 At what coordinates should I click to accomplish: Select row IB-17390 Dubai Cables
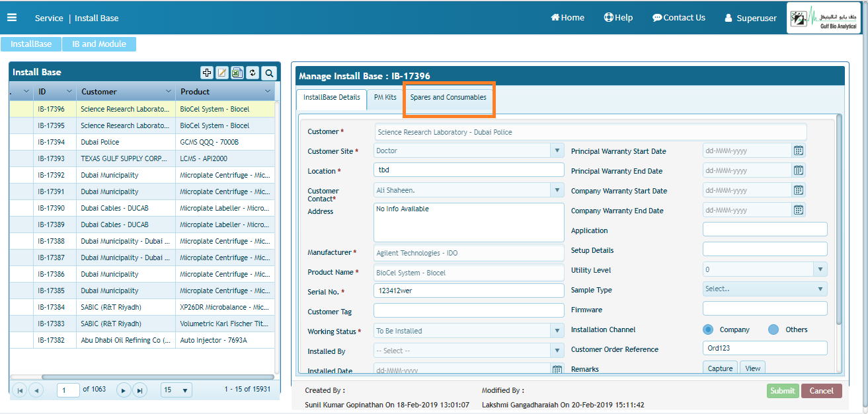pyautogui.click(x=142, y=208)
